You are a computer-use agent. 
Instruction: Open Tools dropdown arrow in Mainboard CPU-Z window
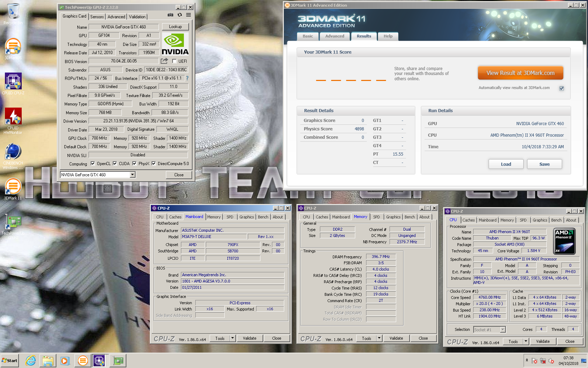click(232, 338)
